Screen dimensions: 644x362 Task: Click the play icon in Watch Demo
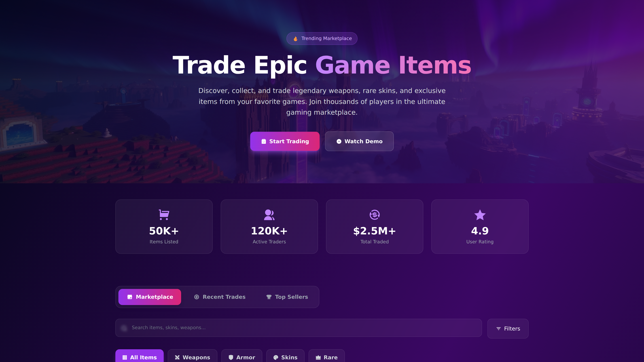[x=339, y=141]
